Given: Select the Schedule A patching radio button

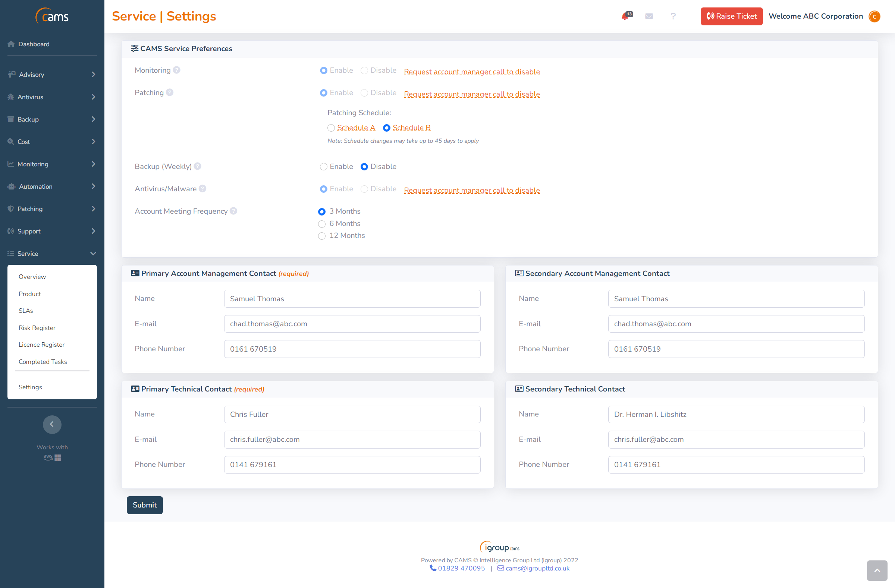Looking at the screenshot, I should pos(331,128).
